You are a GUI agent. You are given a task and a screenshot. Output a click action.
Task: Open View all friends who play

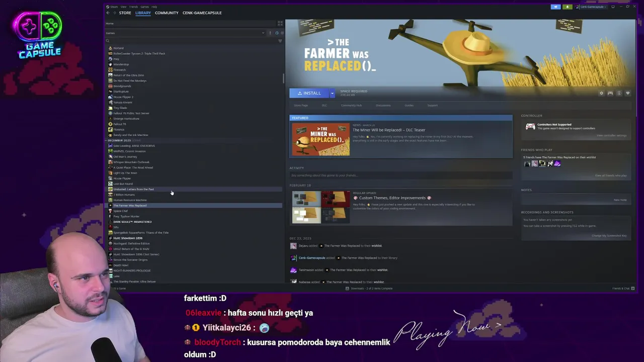point(611,175)
